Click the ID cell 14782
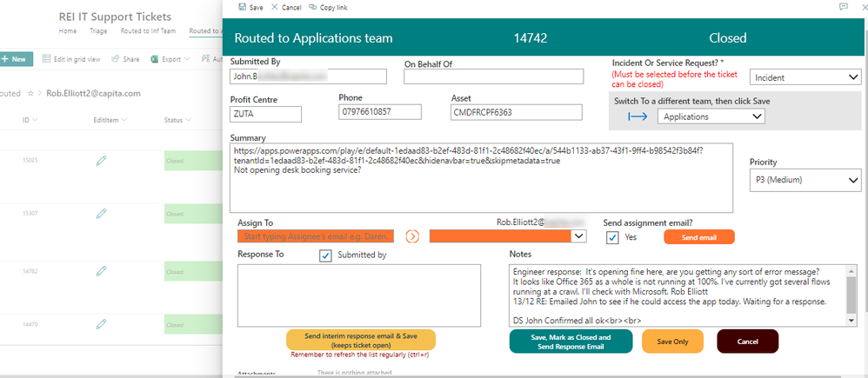Screen dimensions: 868x378 pos(30,272)
